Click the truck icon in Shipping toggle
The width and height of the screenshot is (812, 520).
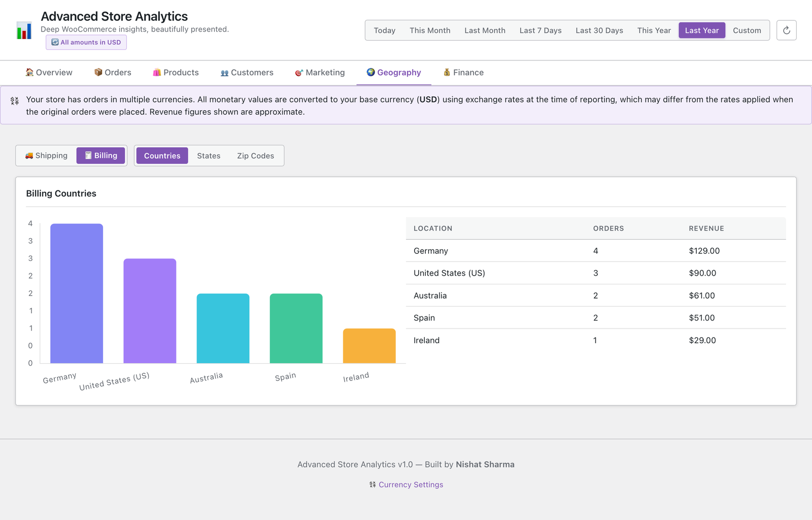[29, 156]
